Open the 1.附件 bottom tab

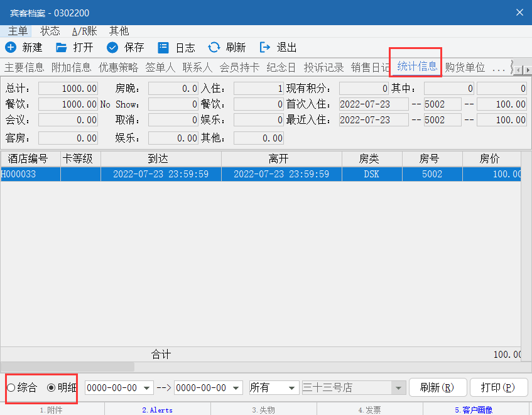tap(52, 409)
